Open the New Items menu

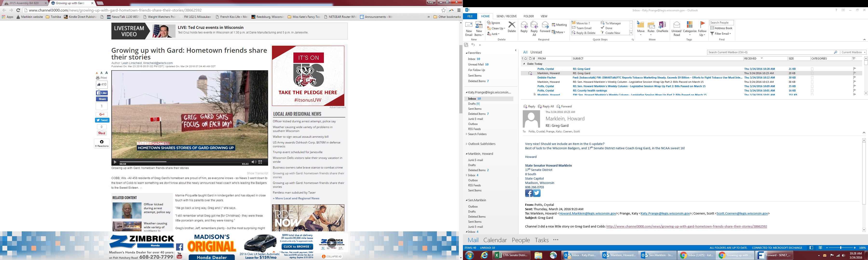click(x=479, y=29)
